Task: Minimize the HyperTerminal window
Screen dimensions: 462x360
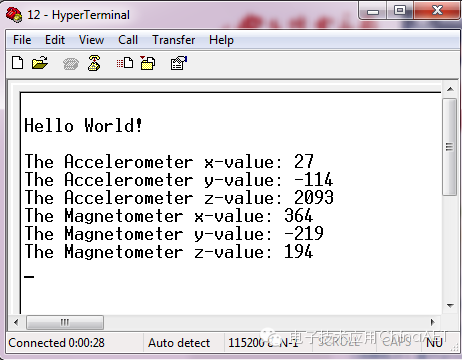Action: click(373, 11)
